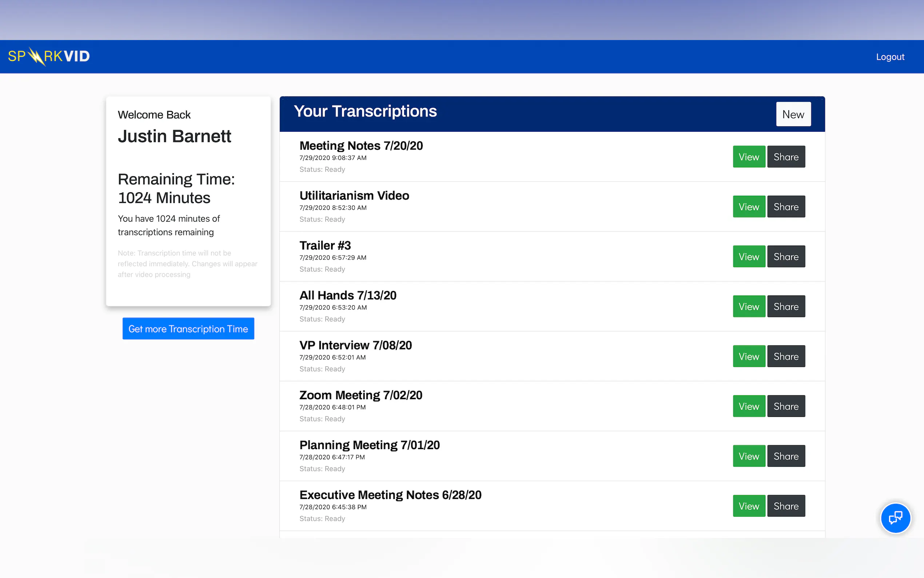Share the Utilitarianism Video transcription
This screenshot has height=578, width=924.
click(786, 207)
